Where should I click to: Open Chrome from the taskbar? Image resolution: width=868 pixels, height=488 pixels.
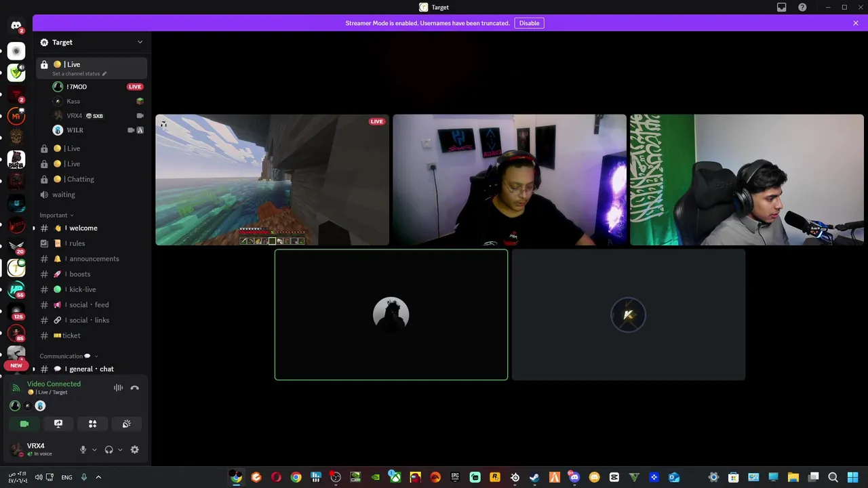click(296, 477)
